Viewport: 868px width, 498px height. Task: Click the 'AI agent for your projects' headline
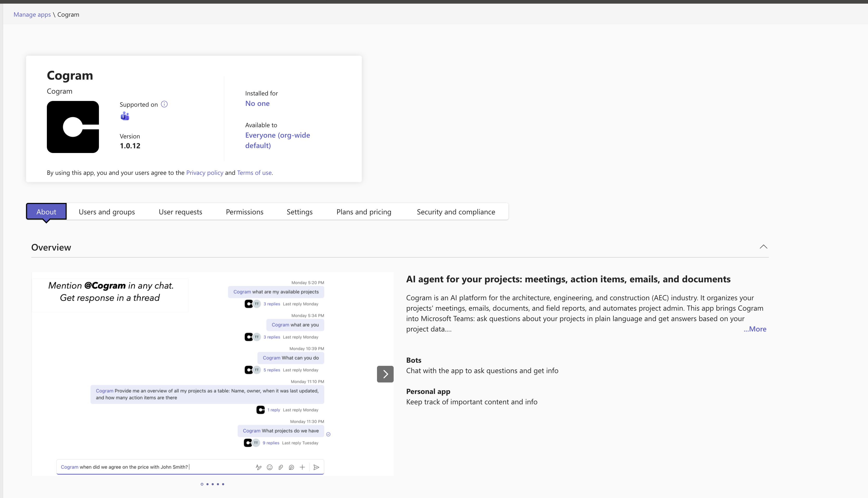point(568,279)
